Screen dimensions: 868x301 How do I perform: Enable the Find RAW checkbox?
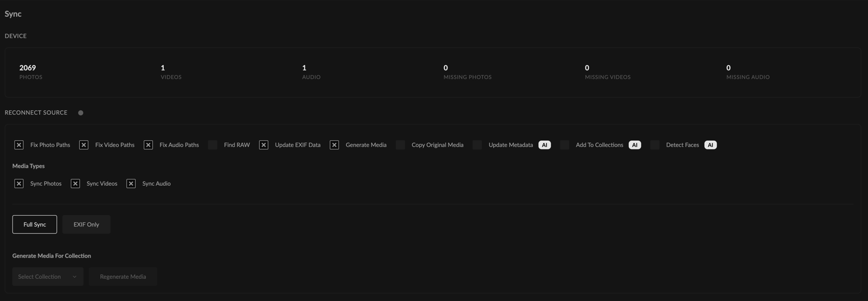point(213,145)
